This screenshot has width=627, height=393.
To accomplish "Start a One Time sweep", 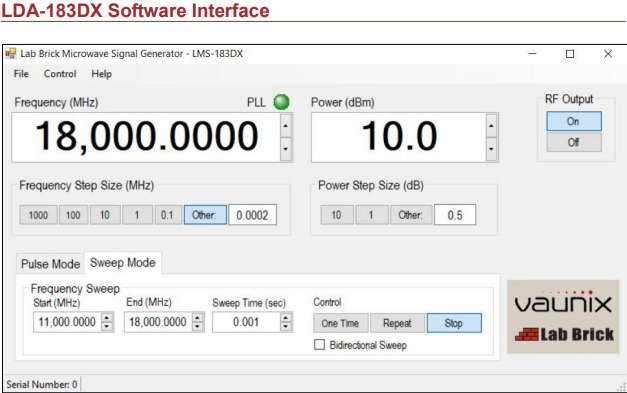I will click(340, 323).
